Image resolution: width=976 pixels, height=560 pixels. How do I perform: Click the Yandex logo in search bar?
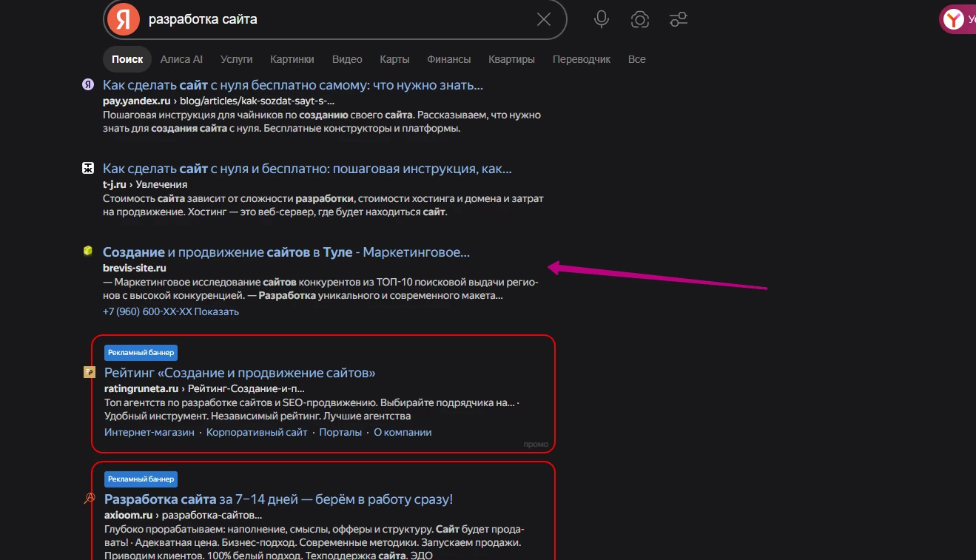coord(123,19)
